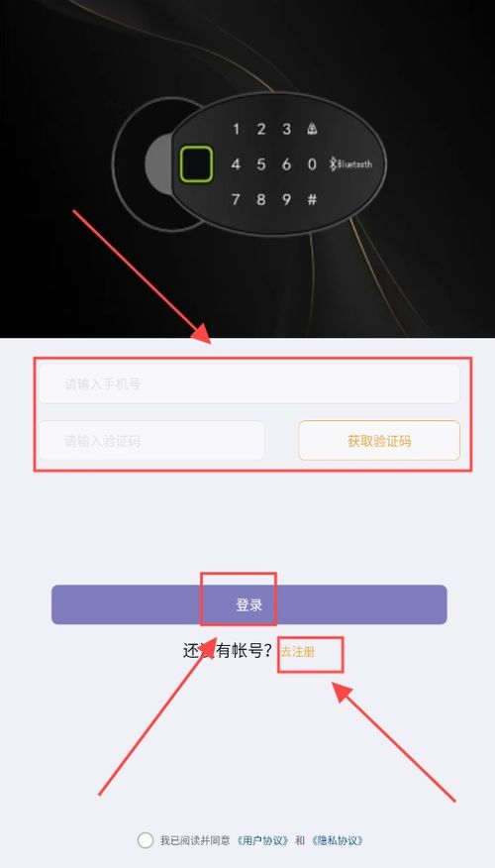Image resolution: width=495 pixels, height=868 pixels.
Task: Focus the 请输入手机号 phone number field
Action: tap(249, 383)
